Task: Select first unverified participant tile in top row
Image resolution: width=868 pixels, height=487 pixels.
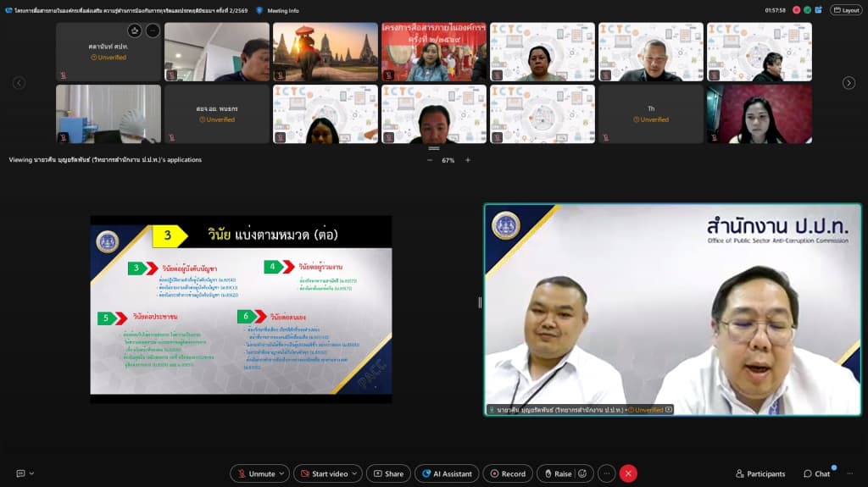Action: pos(108,52)
